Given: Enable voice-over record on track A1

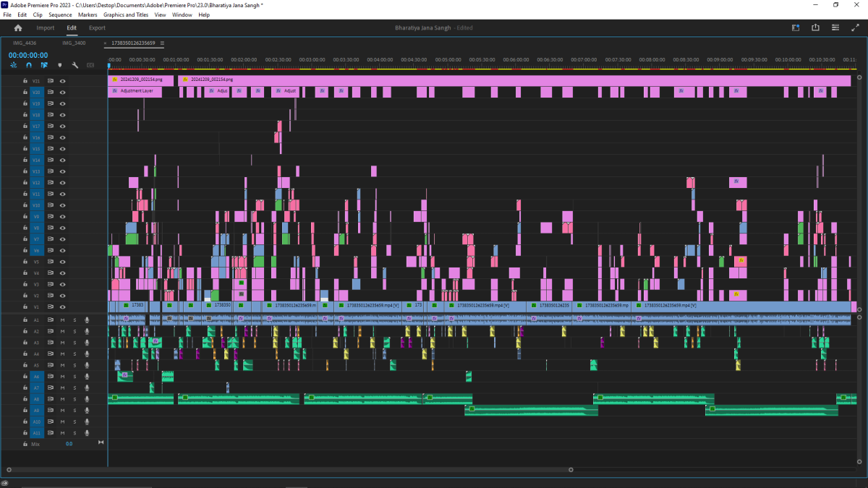Looking at the screenshot, I should click(87, 320).
